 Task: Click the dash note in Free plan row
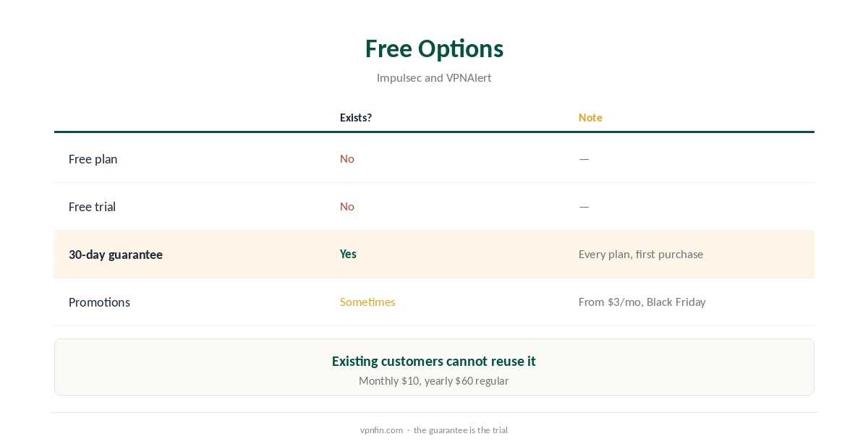coord(584,159)
